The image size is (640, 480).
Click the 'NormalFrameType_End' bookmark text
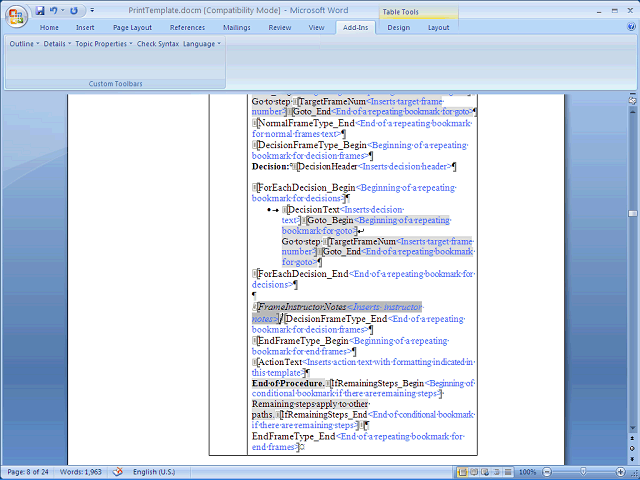[x=306, y=123]
